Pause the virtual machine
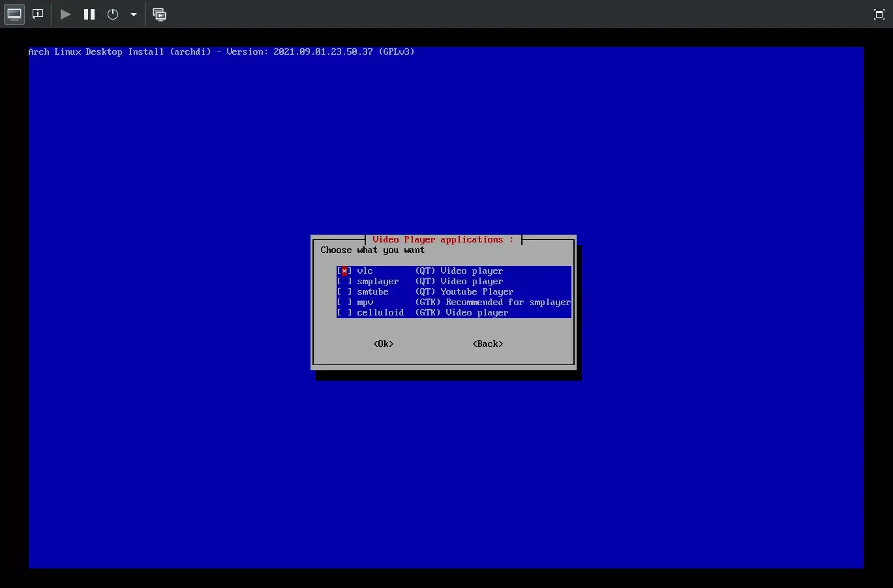The image size is (893, 588). click(89, 14)
